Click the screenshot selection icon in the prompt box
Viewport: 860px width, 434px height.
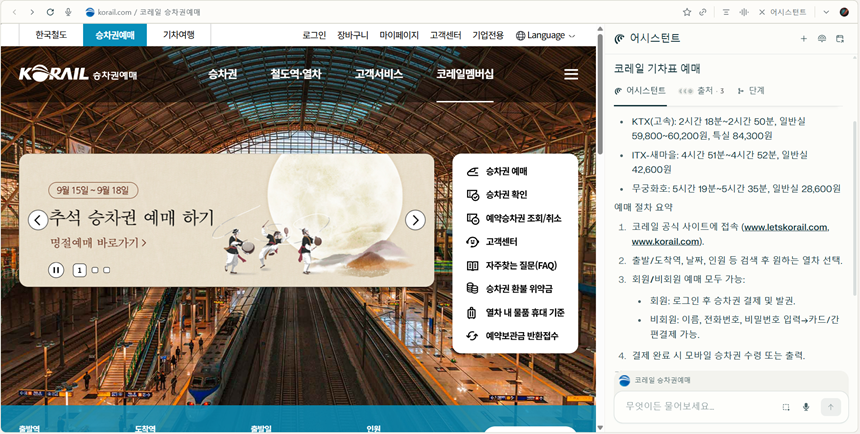[786, 407]
